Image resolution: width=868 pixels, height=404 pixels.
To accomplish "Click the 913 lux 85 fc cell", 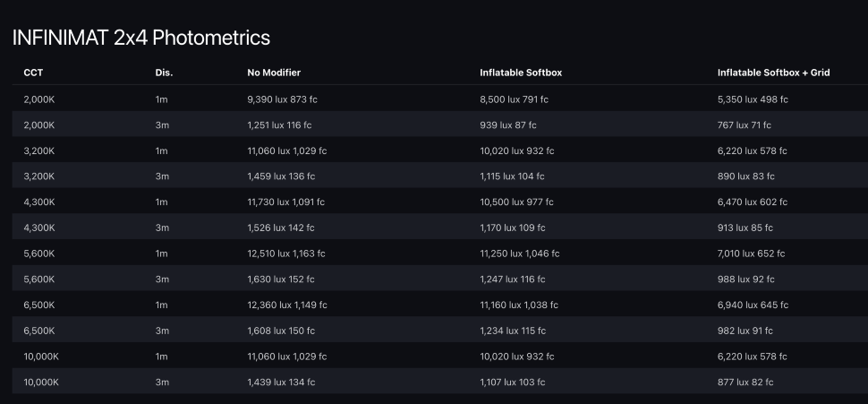I will point(746,228).
